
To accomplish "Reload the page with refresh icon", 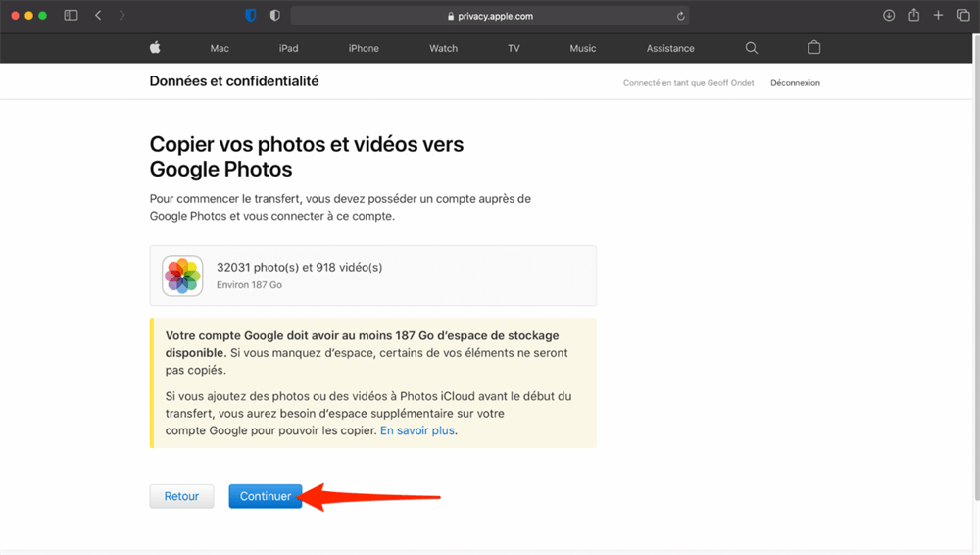I will 681,16.
